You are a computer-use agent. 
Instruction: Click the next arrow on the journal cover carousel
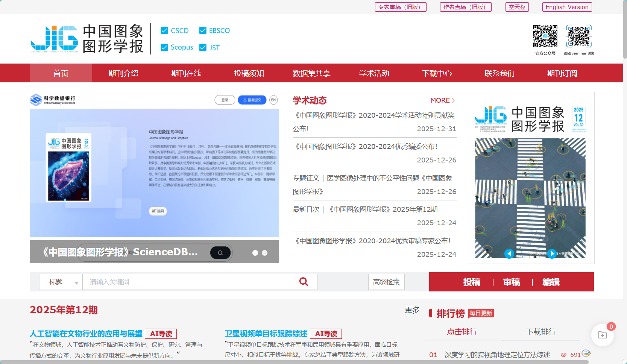[552, 253]
